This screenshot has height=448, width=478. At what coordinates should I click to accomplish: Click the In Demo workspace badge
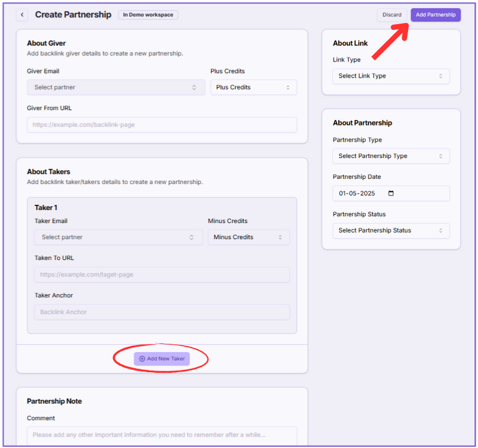coord(148,15)
